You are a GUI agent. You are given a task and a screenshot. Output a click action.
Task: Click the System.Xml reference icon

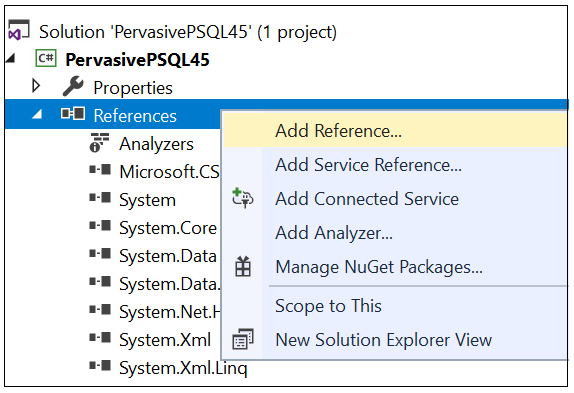pos(100,337)
